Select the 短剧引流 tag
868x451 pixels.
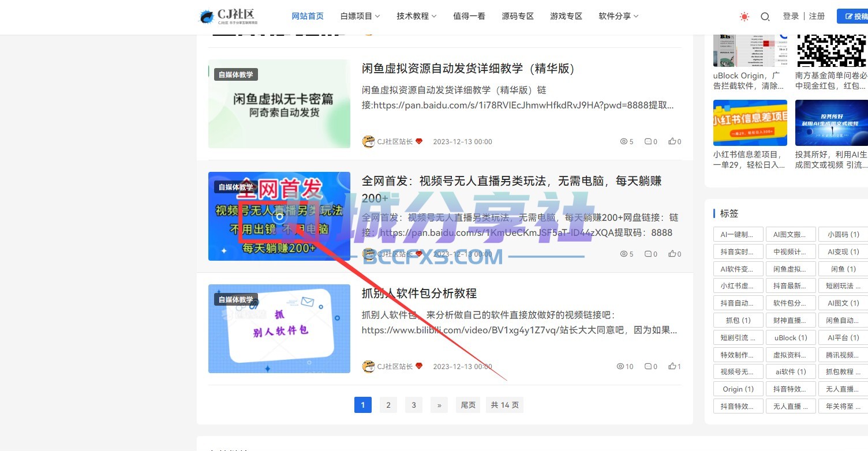point(738,337)
